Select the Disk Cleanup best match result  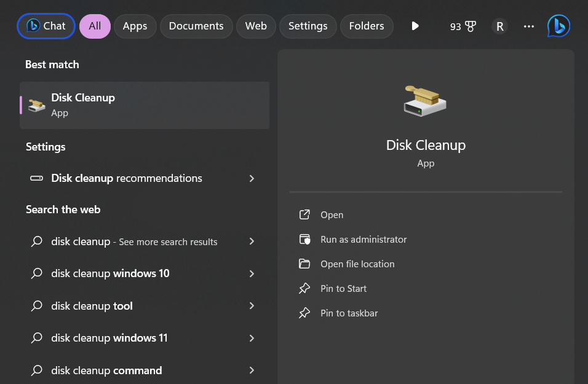pos(145,105)
